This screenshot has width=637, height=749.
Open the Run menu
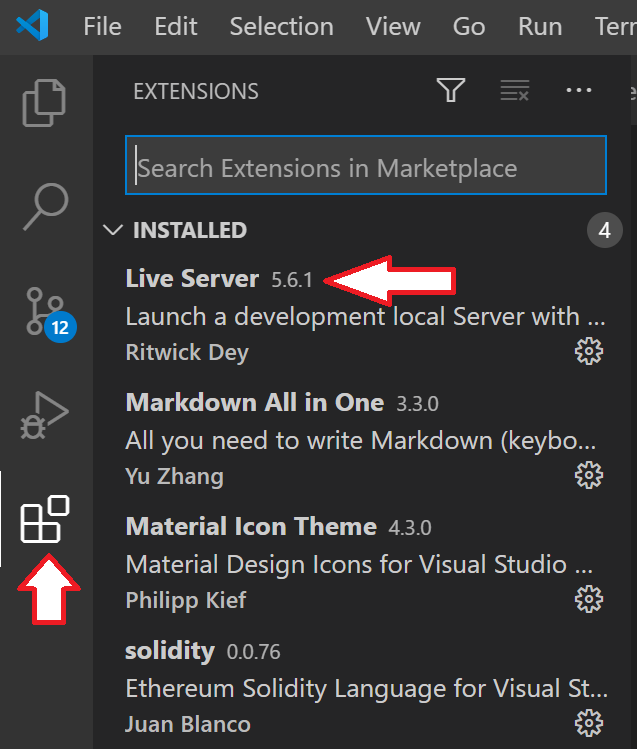(x=540, y=26)
